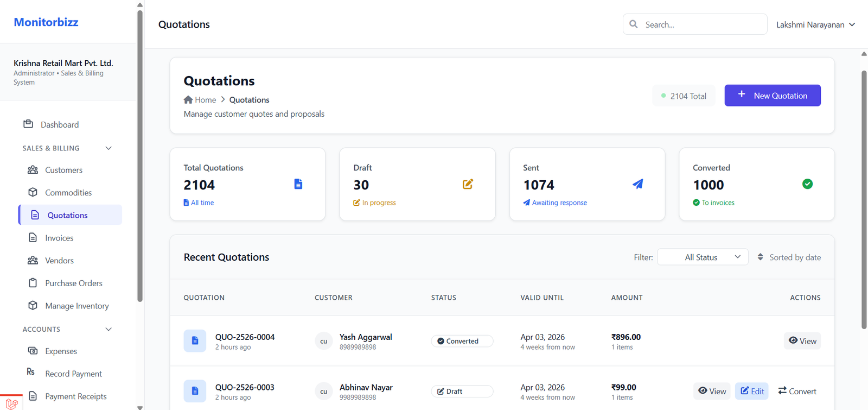Image resolution: width=868 pixels, height=410 pixels.
Task: Click the search magnifier icon
Action: [634, 24]
